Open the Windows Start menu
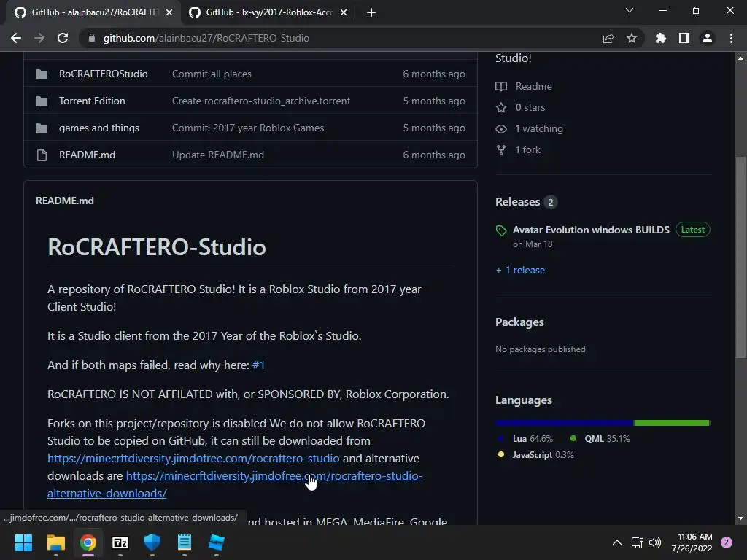 coord(23,542)
